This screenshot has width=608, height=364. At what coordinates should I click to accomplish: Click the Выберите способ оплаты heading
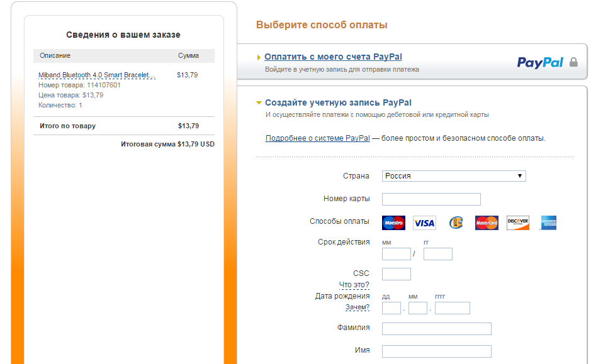[322, 25]
